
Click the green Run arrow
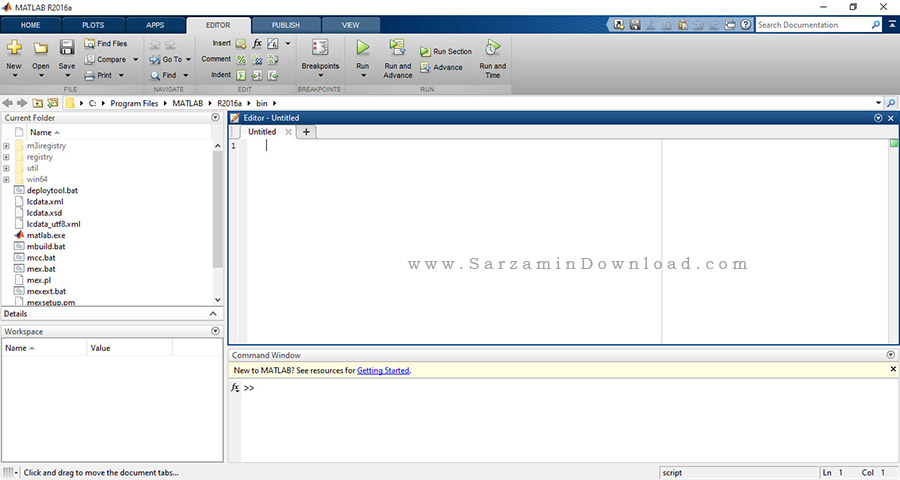(363, 47)
